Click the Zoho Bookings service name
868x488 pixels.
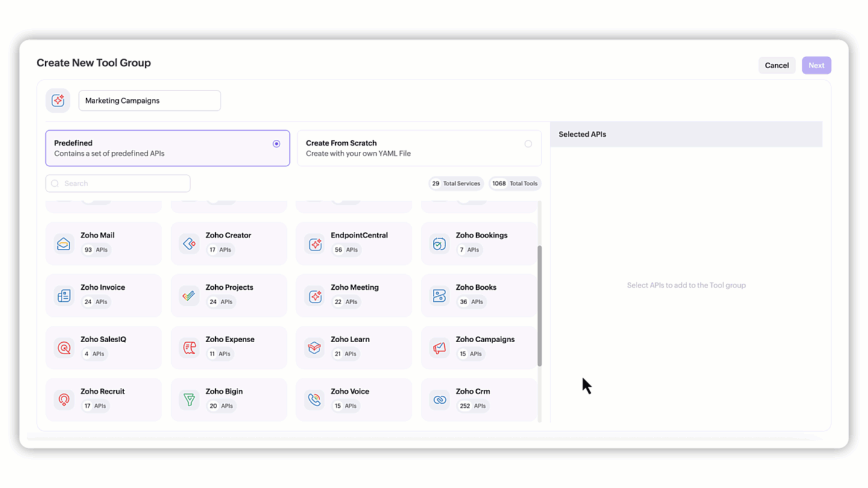(482, 236)
